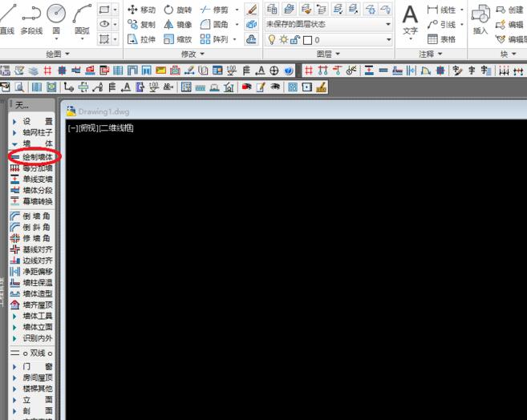Activate the 旋转 rotate command
527x420 pixels.
click(178, 10)
